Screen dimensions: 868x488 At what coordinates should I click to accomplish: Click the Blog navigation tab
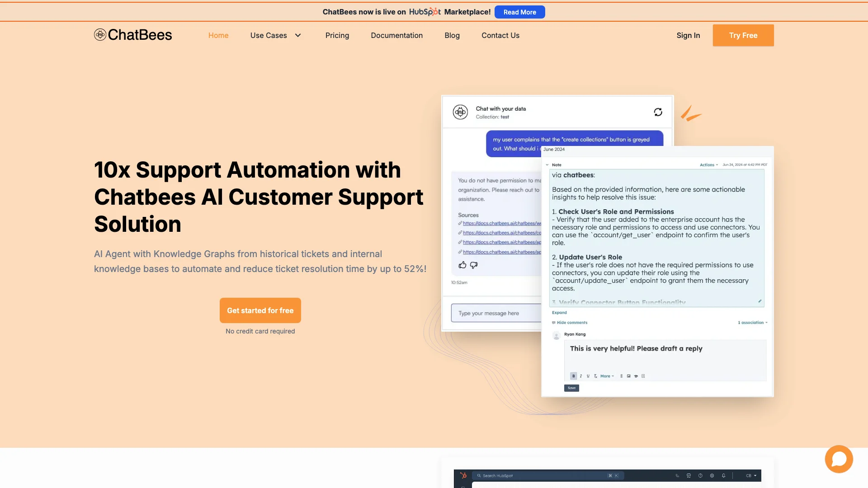(x=452, y=35)
